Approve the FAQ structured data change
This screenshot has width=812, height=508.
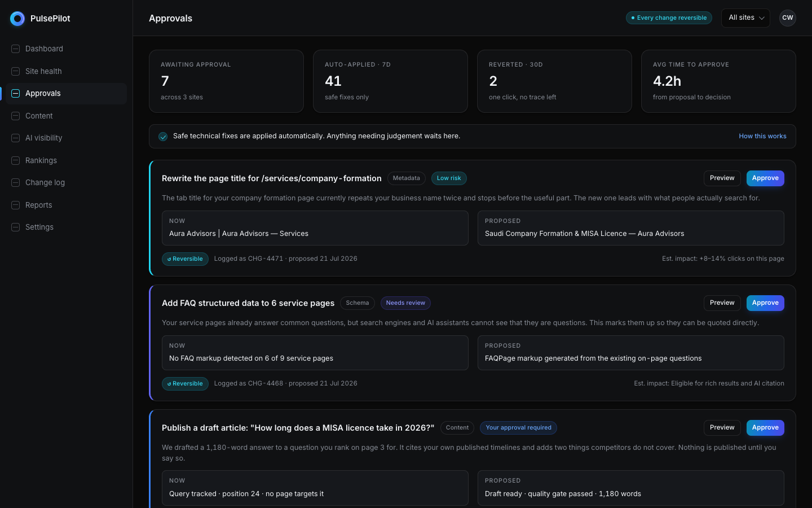click(x=765, y=303)
